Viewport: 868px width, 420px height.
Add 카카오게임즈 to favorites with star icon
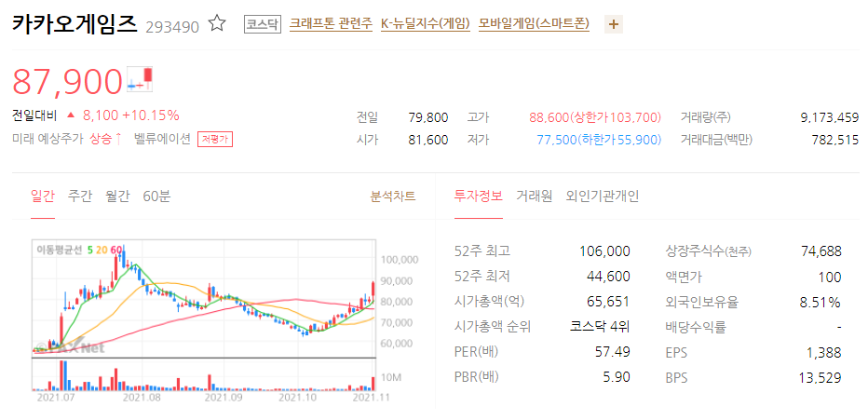pyautogui.click(x=217, y=24)
